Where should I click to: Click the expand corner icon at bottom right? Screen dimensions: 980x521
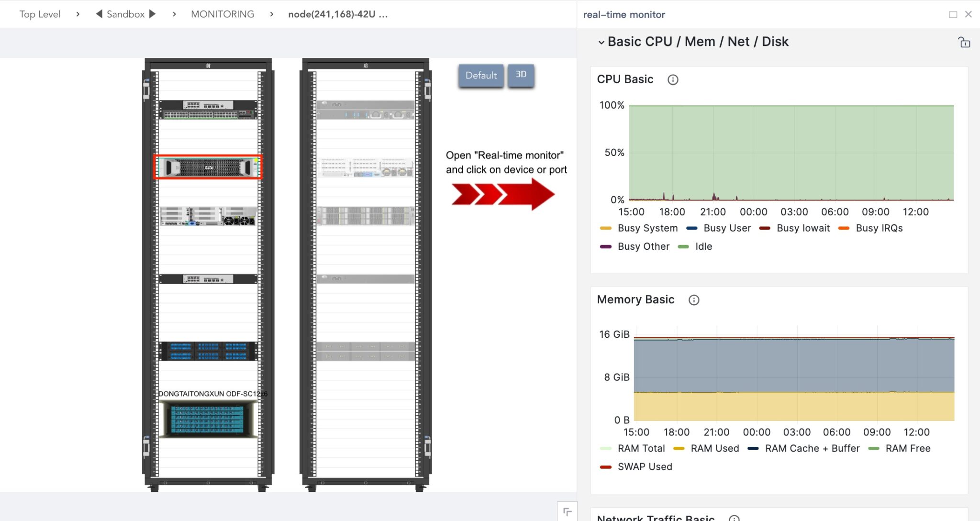(x=567, y=511)
